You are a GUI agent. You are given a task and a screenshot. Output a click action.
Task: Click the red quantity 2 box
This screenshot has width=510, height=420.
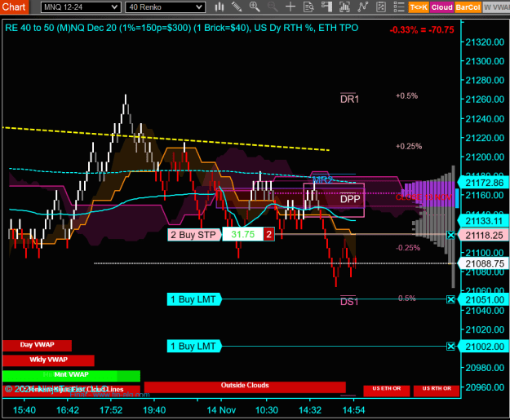point(269,234)
